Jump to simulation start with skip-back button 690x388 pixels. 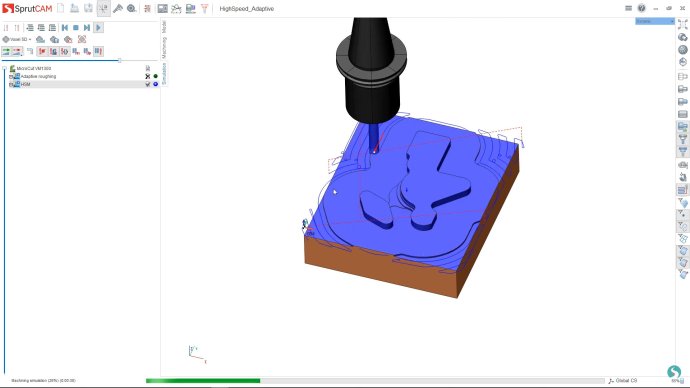[x=65, y=28]
